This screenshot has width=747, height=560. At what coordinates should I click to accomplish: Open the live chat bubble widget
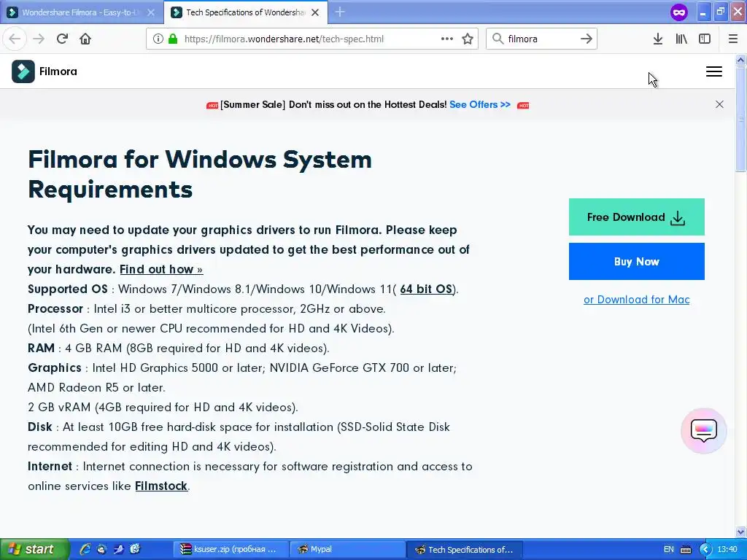(704, 430)
